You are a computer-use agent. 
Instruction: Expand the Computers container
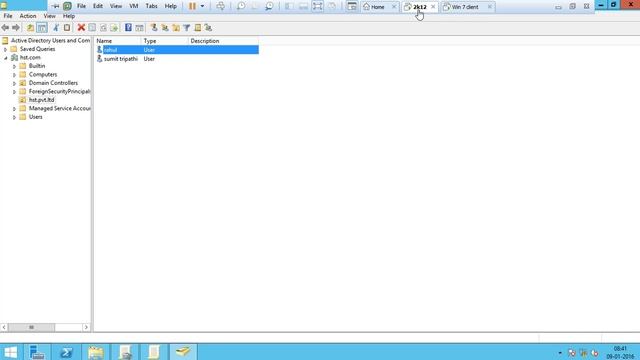(x=14, y=75)
